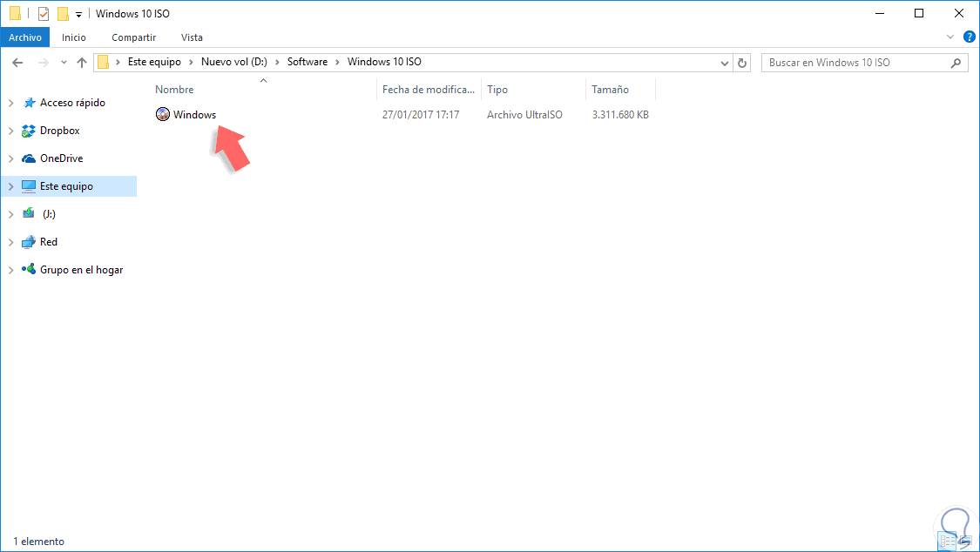The height and width of the screenshot is (552, 980).
Task: Click the title bar folder icon
Action: pos(15,13)
